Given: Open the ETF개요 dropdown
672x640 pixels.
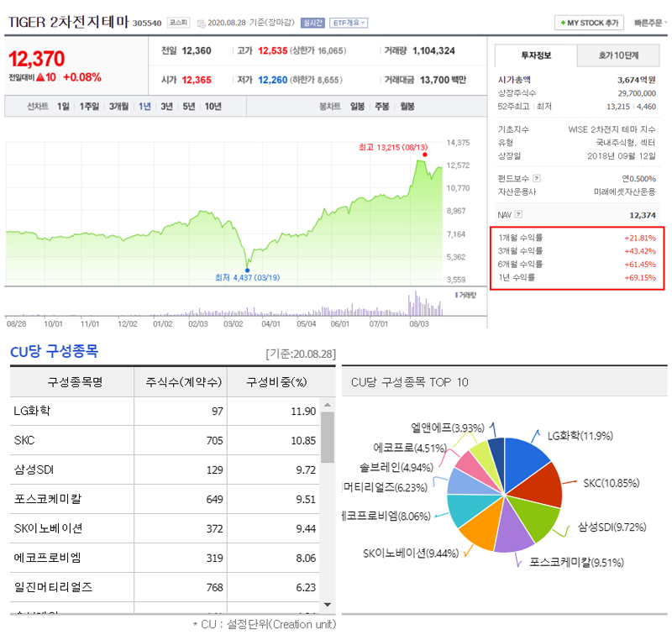Looking at the screenshot, I should click(x=349, y=23).
